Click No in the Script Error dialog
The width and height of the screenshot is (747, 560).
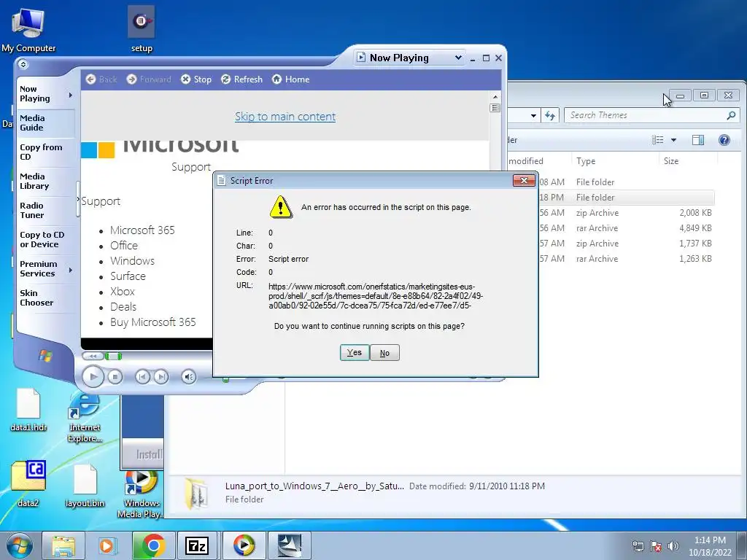tap(384, 353)
